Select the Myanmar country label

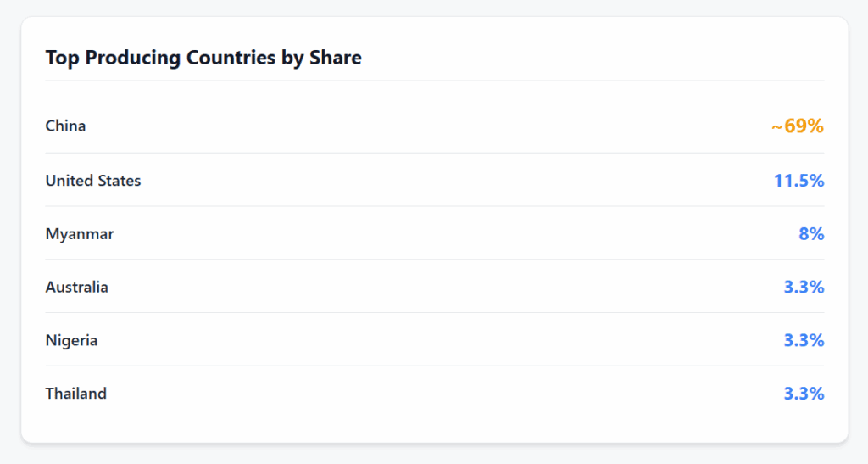80,233
